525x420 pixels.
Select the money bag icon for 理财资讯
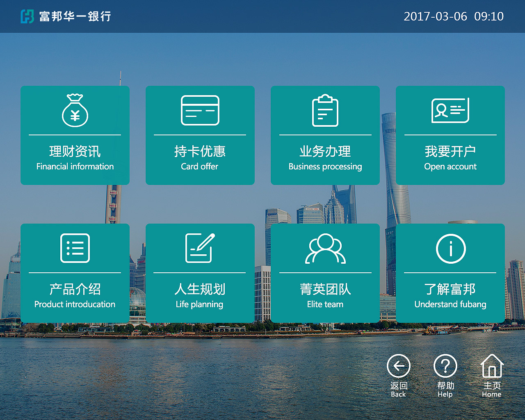(75, 111)
